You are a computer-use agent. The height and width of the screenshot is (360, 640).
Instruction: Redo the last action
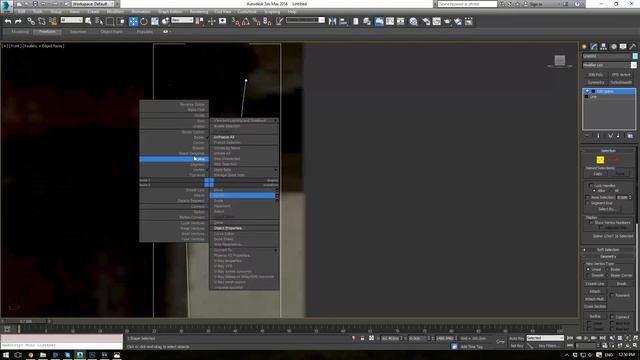18,21
